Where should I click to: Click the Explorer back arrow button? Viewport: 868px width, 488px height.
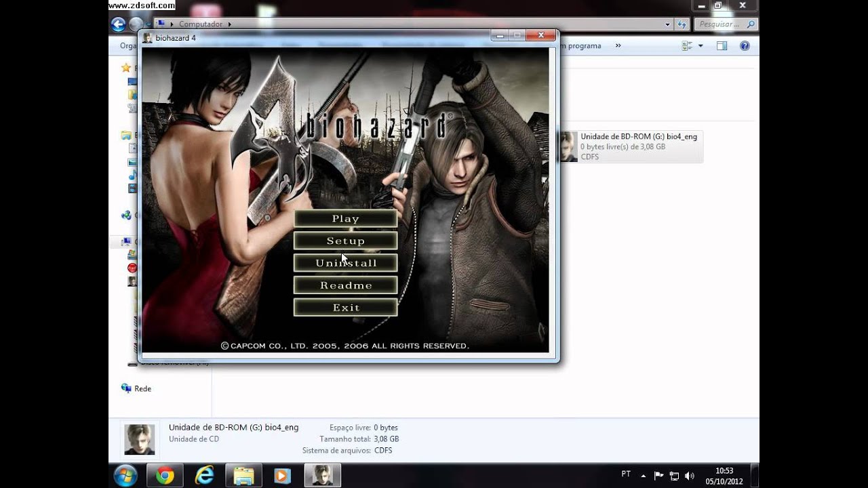118,24
